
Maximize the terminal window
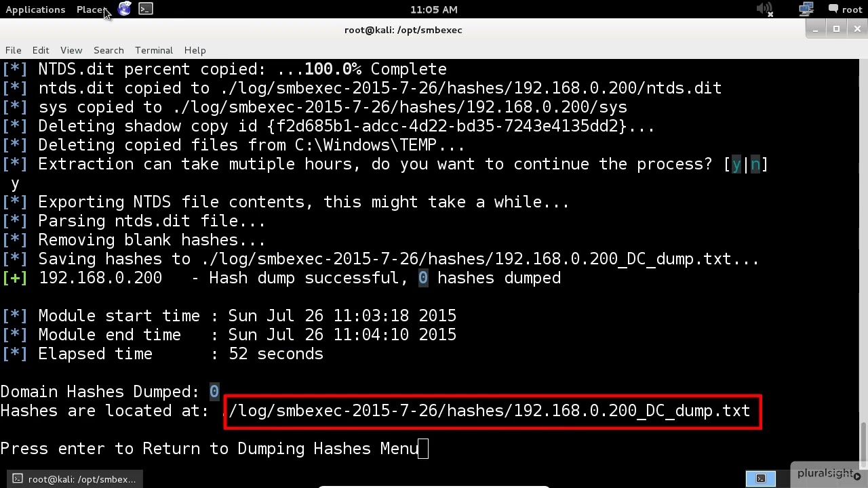836,28
